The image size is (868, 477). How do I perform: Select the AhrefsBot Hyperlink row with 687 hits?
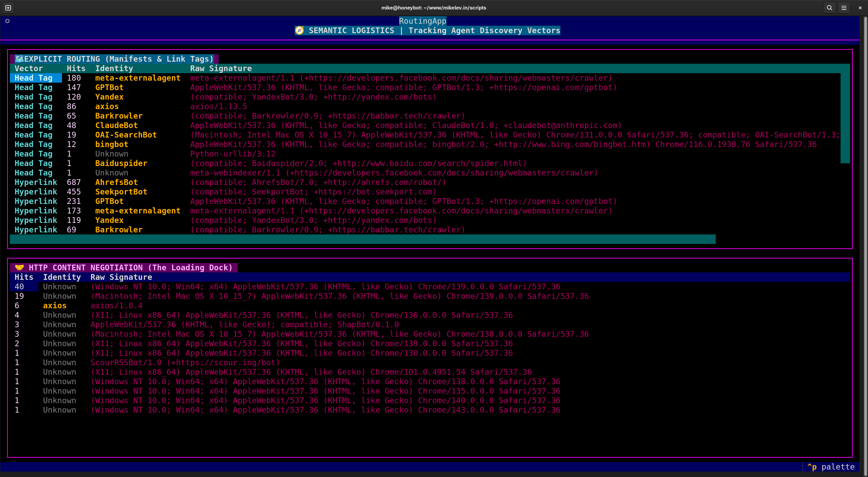click(x=425, y=182)
